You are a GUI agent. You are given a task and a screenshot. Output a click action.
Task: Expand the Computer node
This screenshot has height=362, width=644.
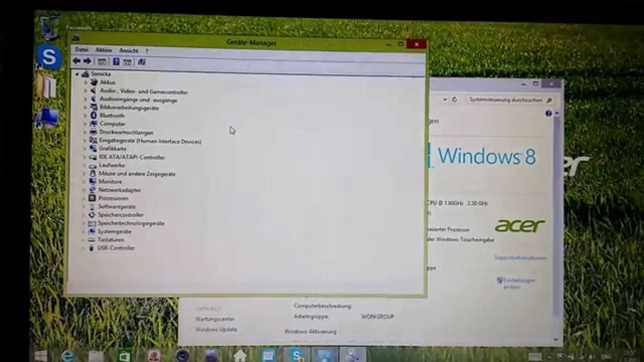pos(85,124)
